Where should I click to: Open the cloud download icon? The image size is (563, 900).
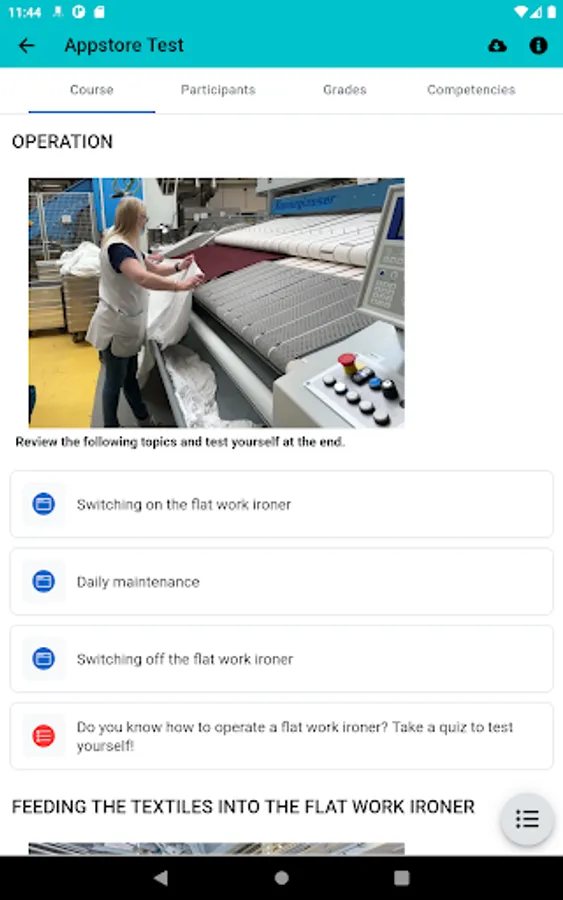pyautogui.click(x=497, y=45)
